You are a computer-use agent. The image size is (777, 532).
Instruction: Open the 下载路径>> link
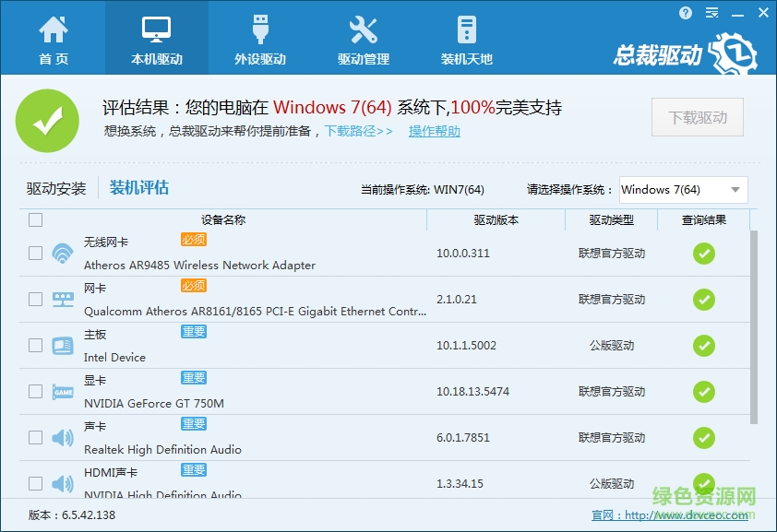(358, 131)
